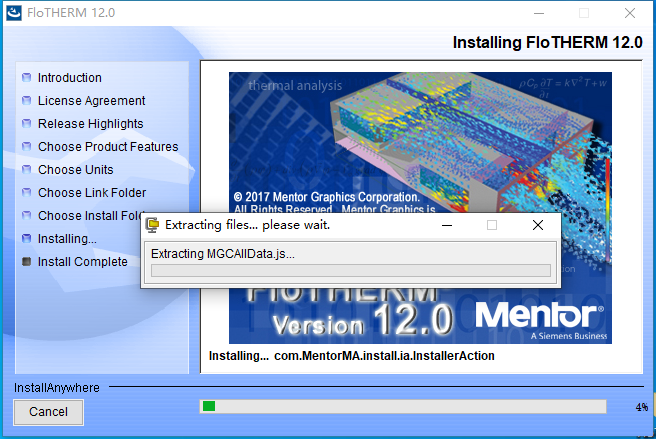Click the Installing... step bullet icon
Screen dimensions: 656x439
click(x=26, y=239)
